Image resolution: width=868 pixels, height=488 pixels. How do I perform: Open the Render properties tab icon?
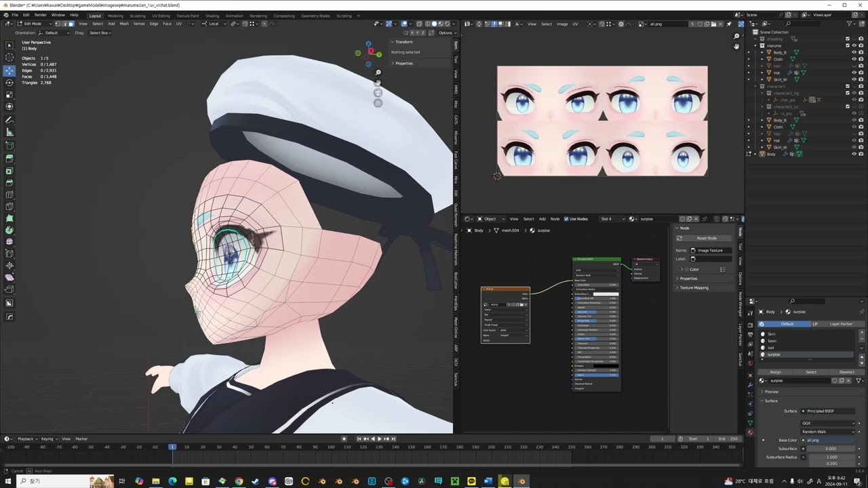750,325
